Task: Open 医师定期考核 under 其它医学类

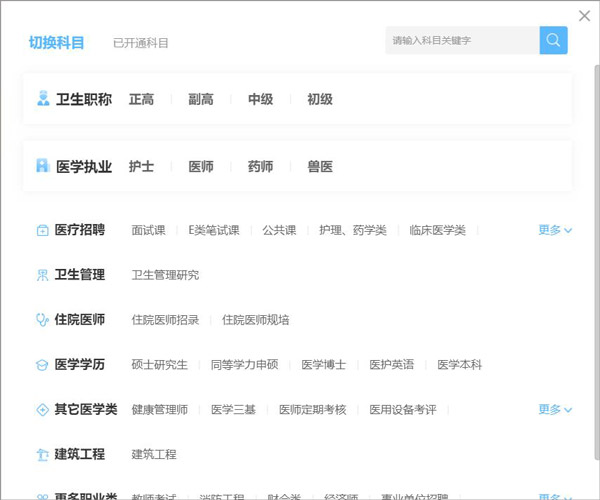Action: pos(313,410)
